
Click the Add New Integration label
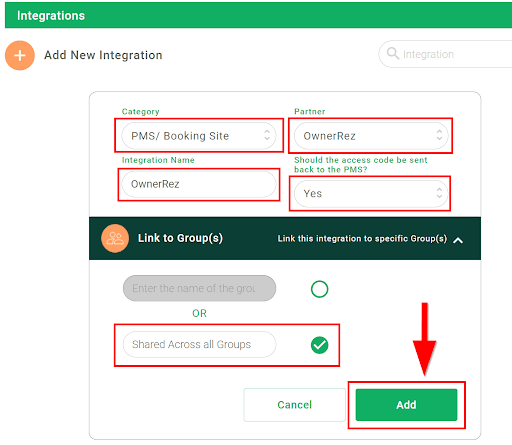(x=103, y=55)
